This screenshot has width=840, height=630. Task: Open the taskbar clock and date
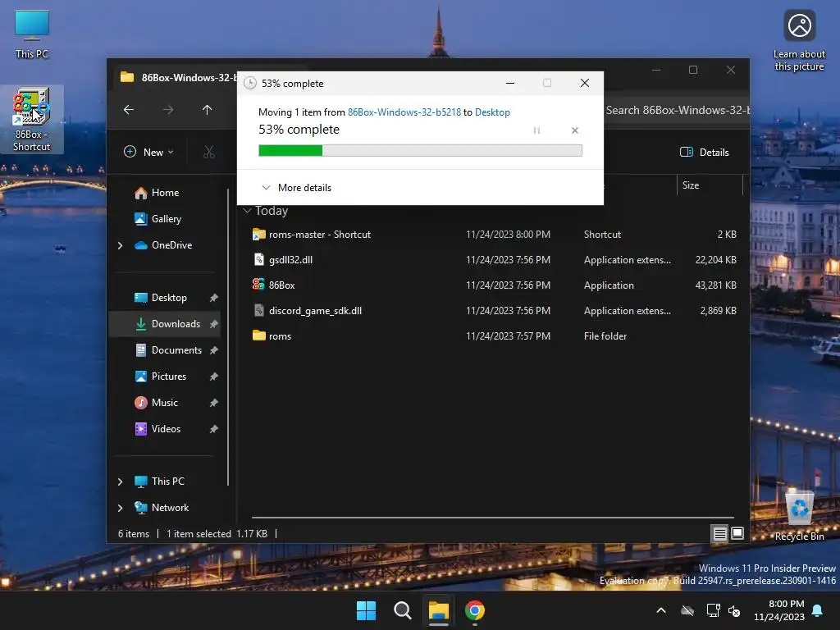coord(779,610)
